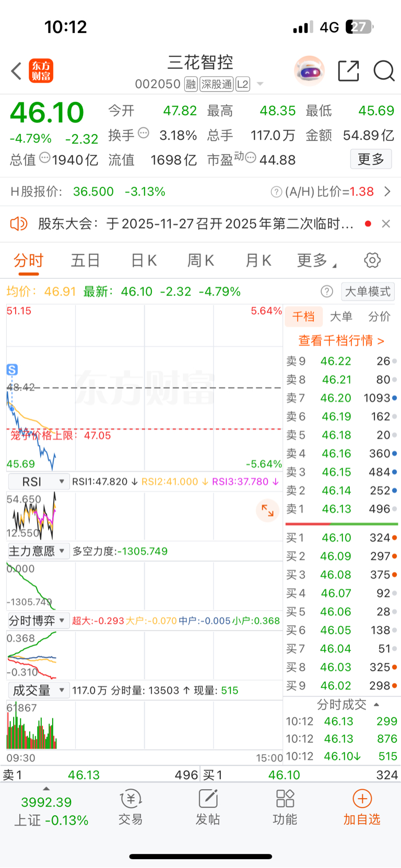Expand the 上证 index arrow
Viewport: 401px width, 868px height.
(x=46, y=789)
